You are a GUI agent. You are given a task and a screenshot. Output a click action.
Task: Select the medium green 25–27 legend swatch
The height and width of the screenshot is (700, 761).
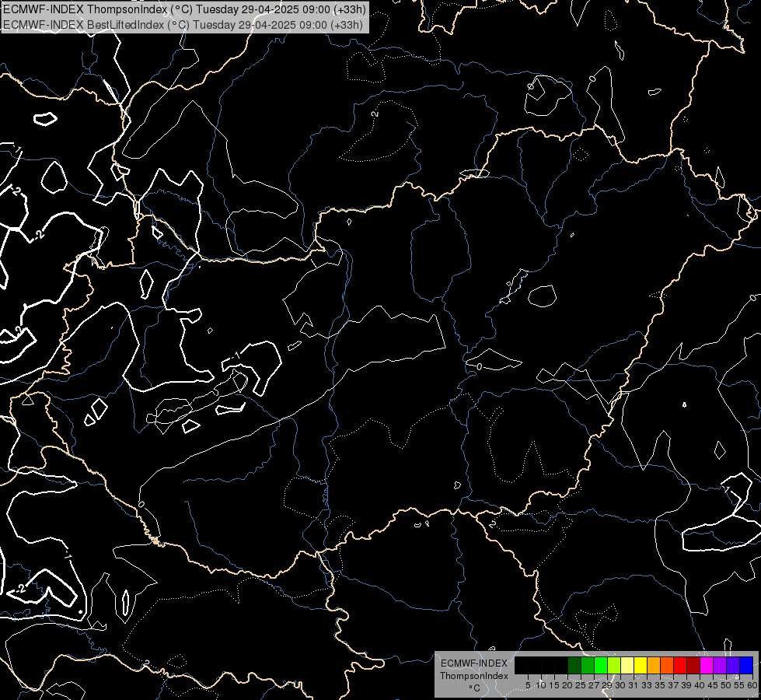point(588,665)
